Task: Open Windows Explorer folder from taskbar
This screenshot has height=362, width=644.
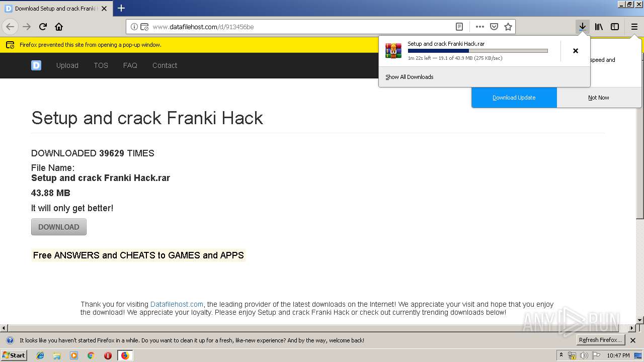Action: [57, 355]
